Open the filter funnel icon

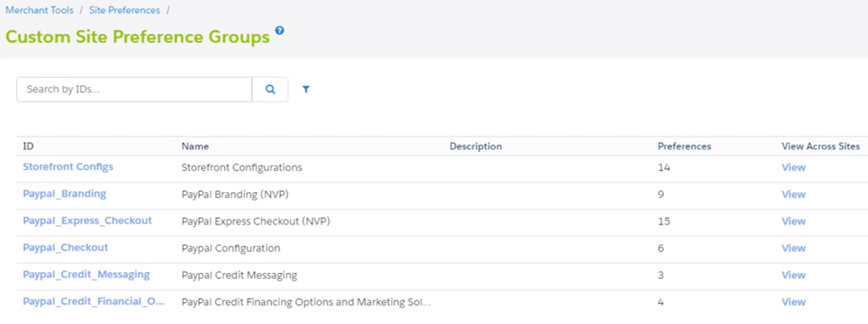(x=305, y=89)
